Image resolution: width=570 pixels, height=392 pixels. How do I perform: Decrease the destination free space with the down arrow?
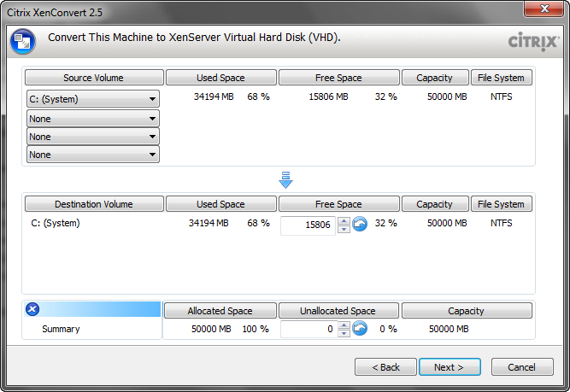pos(344,229)
